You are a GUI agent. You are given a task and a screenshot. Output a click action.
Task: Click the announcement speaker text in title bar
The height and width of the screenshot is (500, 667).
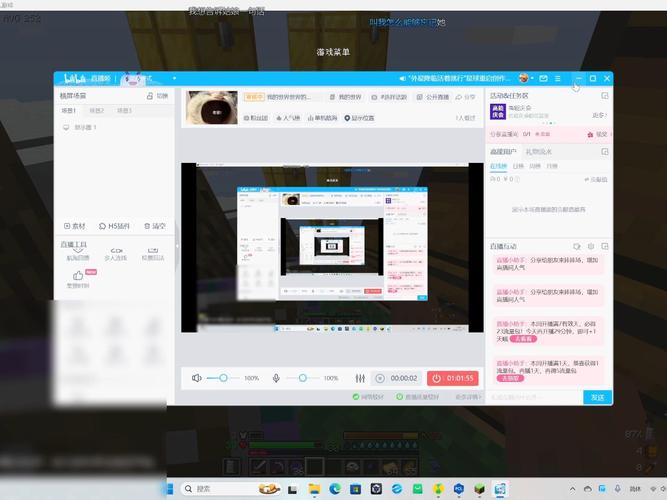[455, 78]
